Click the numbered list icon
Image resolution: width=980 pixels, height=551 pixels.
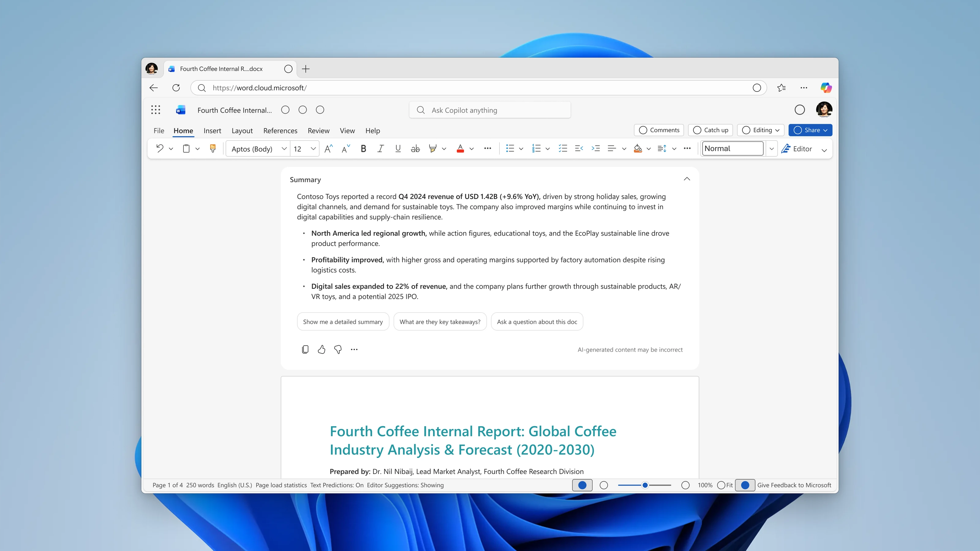point(537,149)
